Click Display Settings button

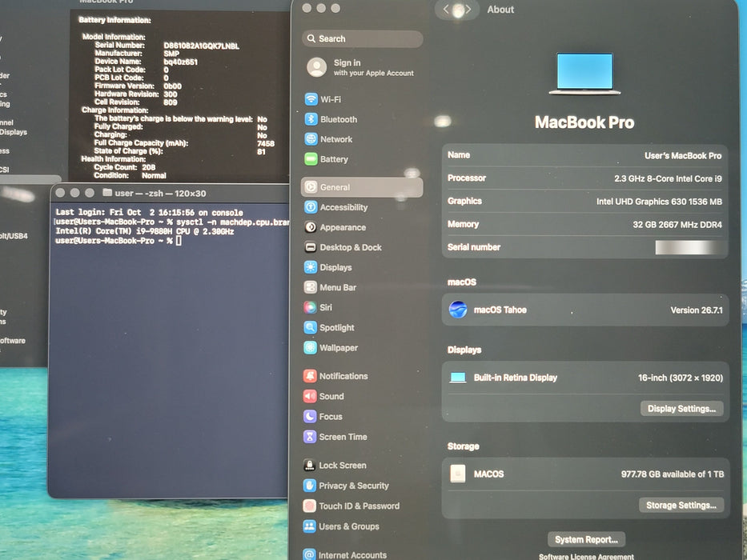(681, 409)
